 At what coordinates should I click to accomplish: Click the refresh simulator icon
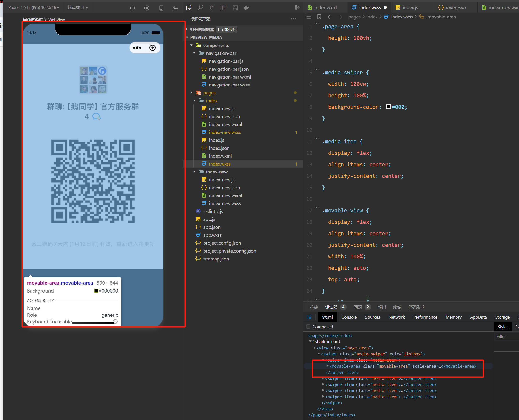132,8
